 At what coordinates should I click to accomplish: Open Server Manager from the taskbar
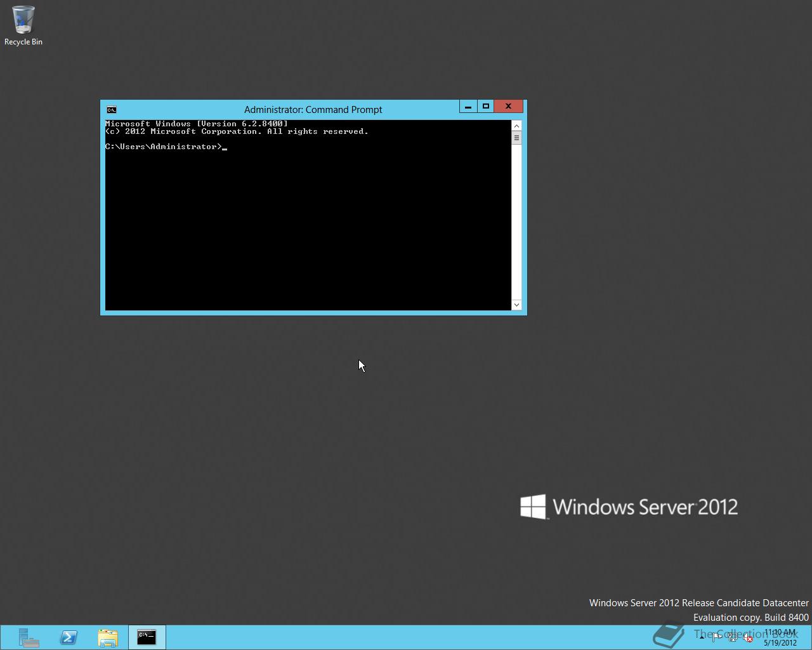(29, 637)
